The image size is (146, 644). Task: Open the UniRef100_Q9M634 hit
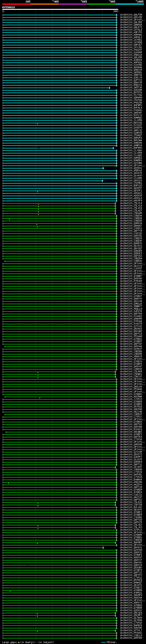coord(131,223)
